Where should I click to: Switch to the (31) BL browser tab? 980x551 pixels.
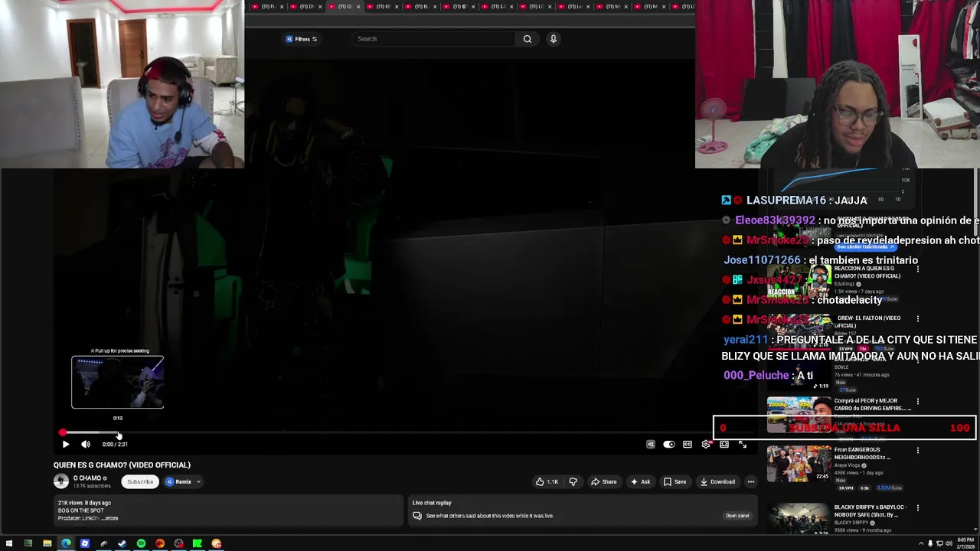421,6
